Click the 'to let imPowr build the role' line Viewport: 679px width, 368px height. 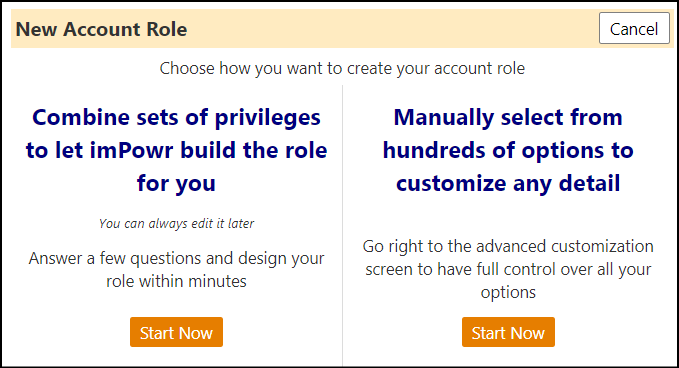(176, 151)
